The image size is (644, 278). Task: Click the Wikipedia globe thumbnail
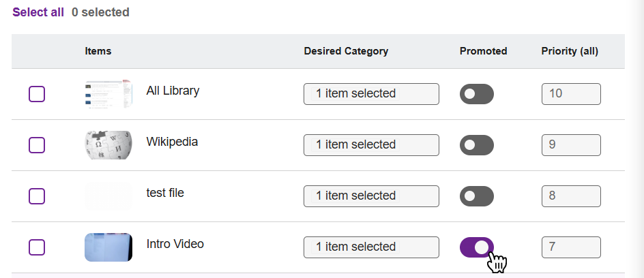tap(108, 144)
